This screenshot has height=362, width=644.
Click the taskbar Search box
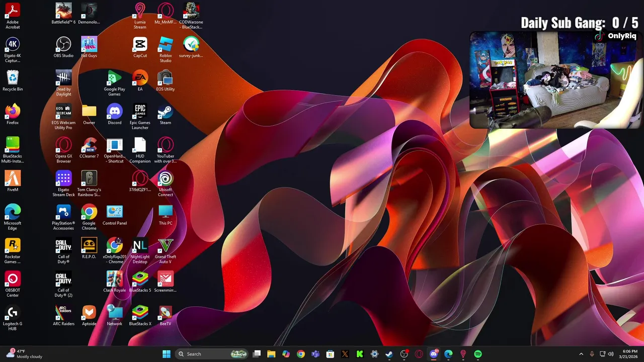click(212, 354)
